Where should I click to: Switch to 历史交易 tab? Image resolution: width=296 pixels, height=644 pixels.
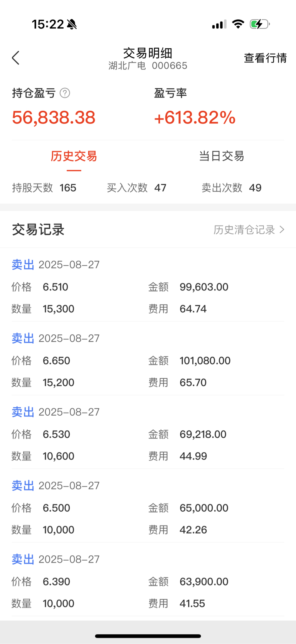coord(74,156)
